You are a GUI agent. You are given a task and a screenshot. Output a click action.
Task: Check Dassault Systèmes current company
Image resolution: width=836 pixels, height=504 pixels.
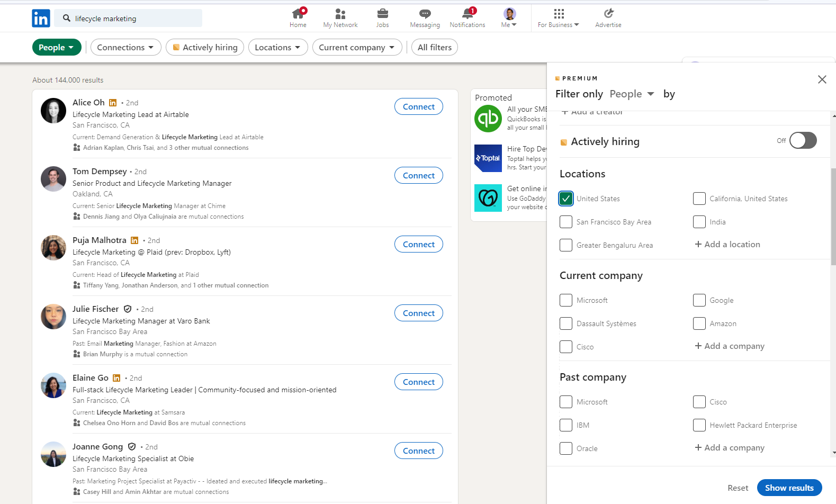click(x=566, y=323)
